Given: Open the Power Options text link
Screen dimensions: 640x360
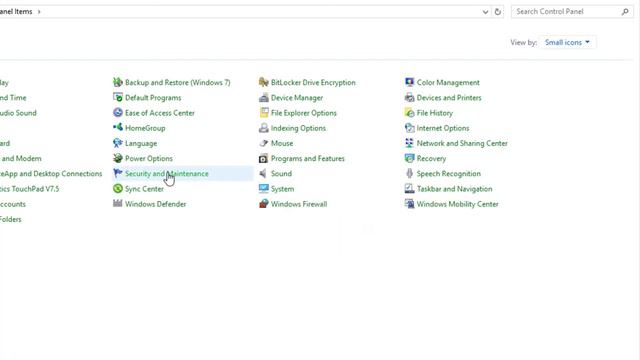Looking at the screenshot, I should pyautogui.click(x=149, y=158).
